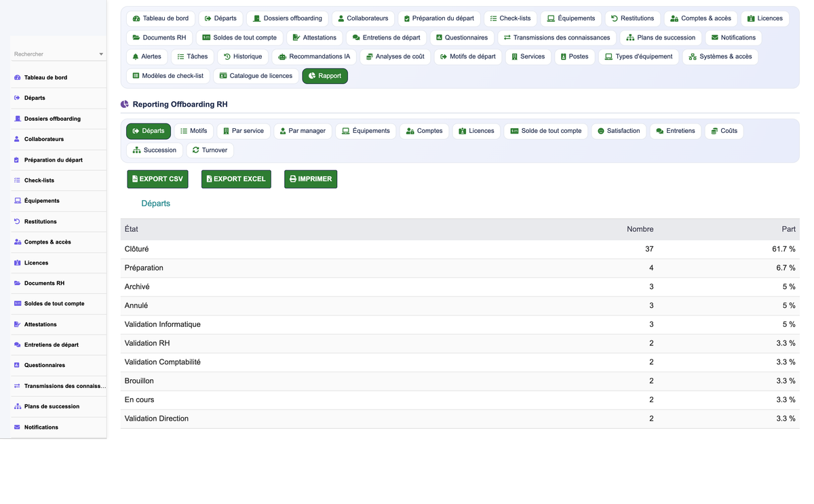Open the Types d'équipement tab
814x504 pixels.
pos(639,56)
